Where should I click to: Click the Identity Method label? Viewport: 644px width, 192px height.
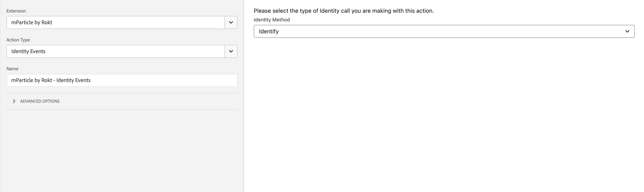[272, 20]
